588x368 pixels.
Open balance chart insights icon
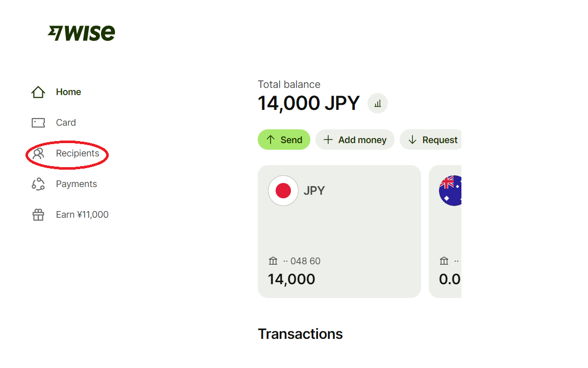point(378,103)
